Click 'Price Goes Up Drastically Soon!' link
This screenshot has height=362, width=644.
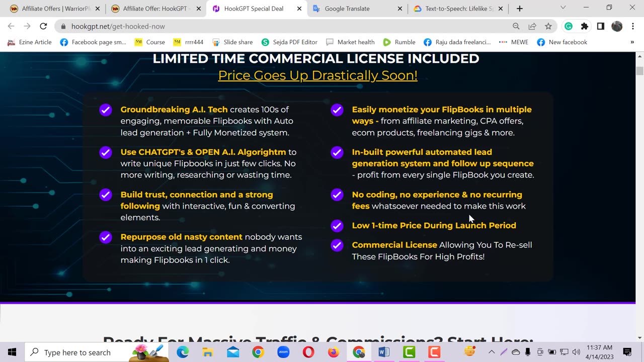click(x=317, y=75)
